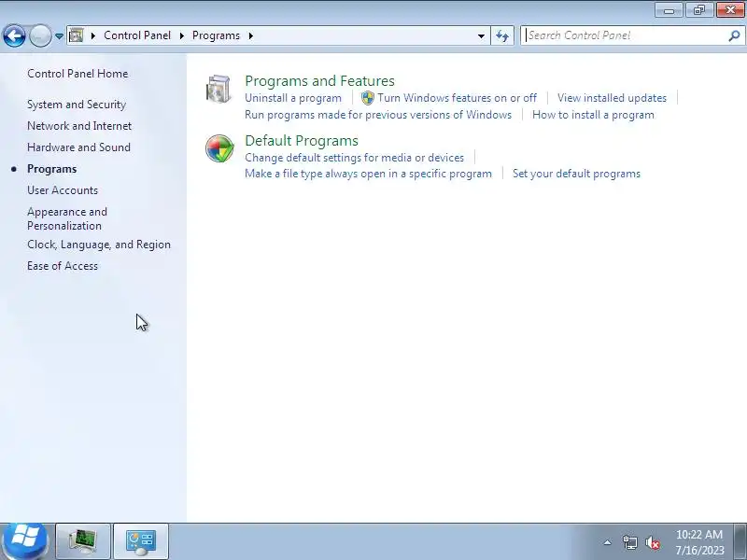Click Turn Windows features on or off
Screen dimensions: 747x560
(457, 98)
